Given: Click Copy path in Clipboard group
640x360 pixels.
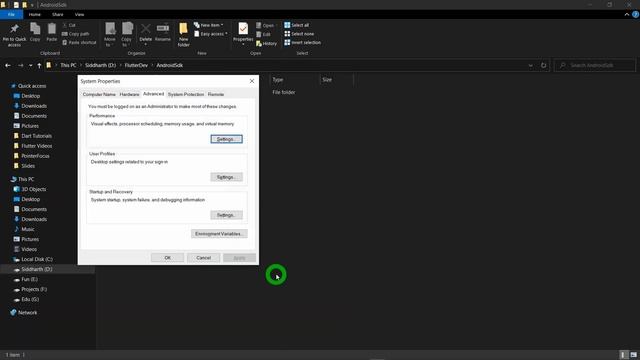Looking at the screenshot, I should click(x=76, y=34).
